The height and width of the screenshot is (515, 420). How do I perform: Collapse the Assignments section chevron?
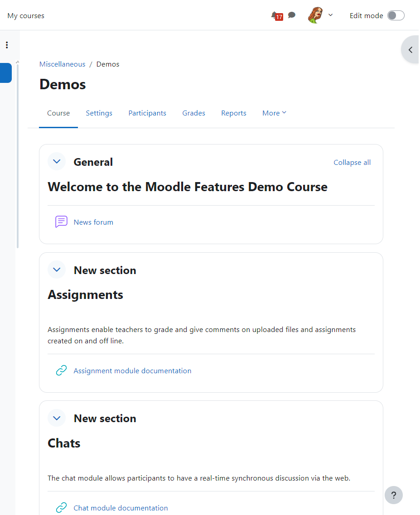click(x=57, y=270)
